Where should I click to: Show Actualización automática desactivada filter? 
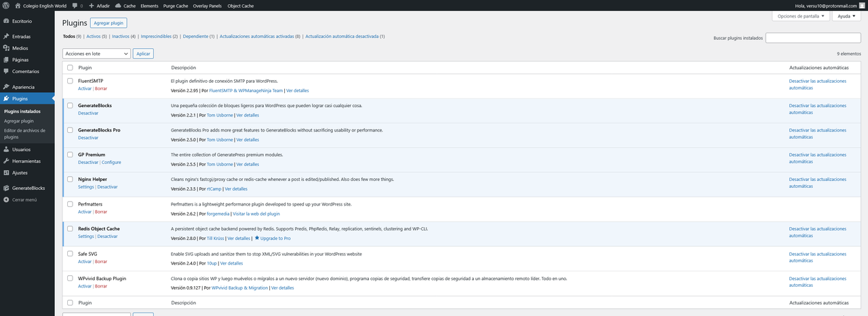[345, 36]
